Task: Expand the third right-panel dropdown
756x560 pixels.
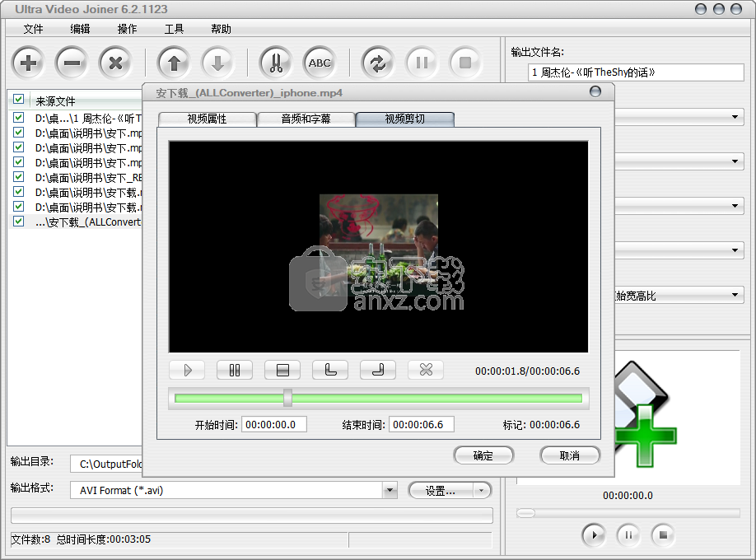Action: tap(735, 206)
